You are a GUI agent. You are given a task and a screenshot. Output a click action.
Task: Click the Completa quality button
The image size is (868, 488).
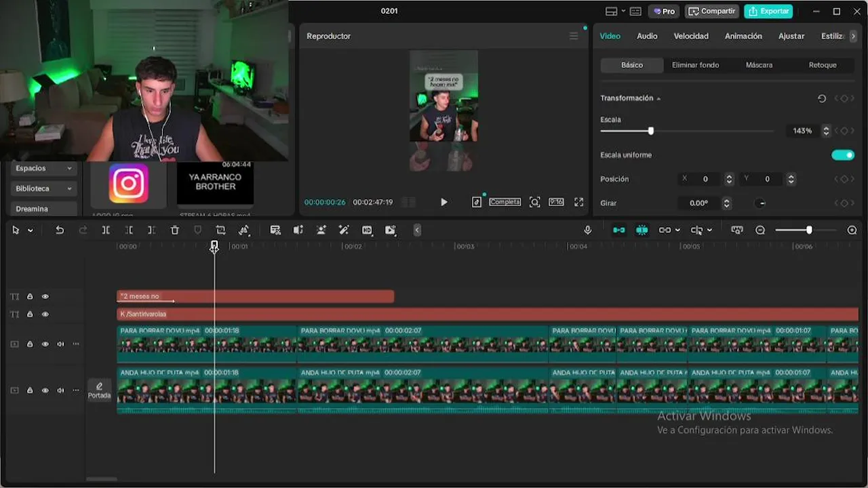(x=505, y=202)
